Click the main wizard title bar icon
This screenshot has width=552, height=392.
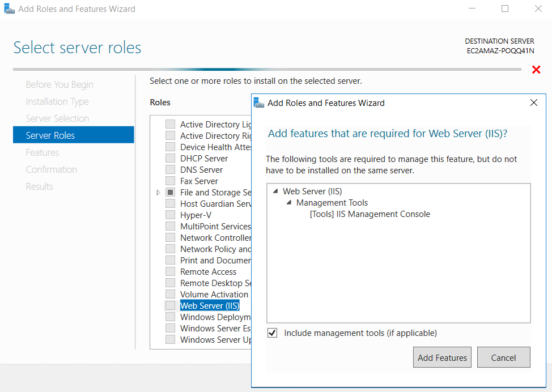[x=10, y=9]
